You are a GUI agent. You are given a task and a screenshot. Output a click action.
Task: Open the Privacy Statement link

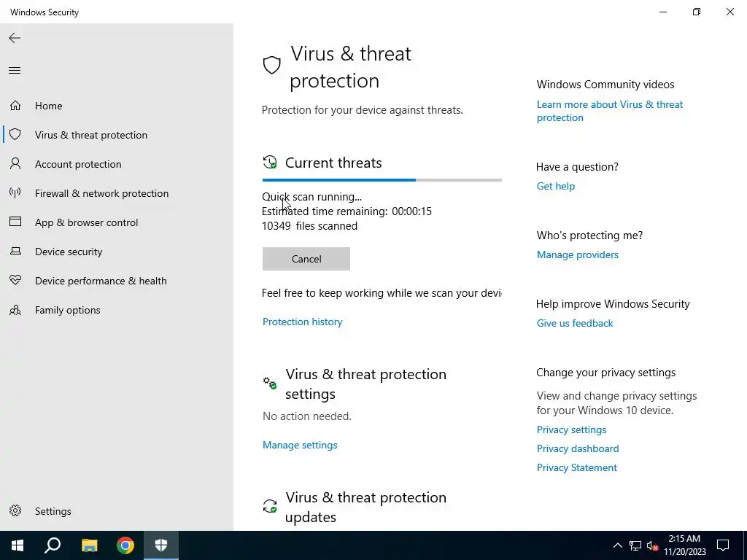point(576,467)
